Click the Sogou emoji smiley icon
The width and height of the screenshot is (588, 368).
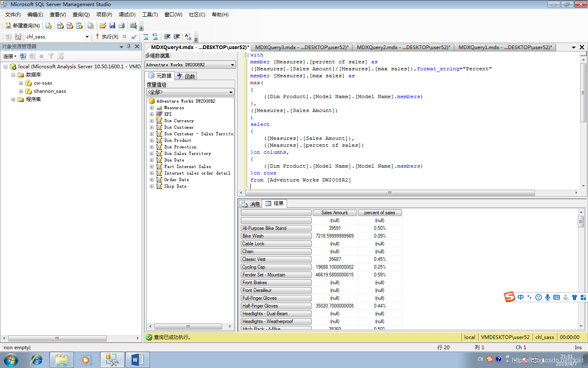pyautogui.click(x=539, y=297)
